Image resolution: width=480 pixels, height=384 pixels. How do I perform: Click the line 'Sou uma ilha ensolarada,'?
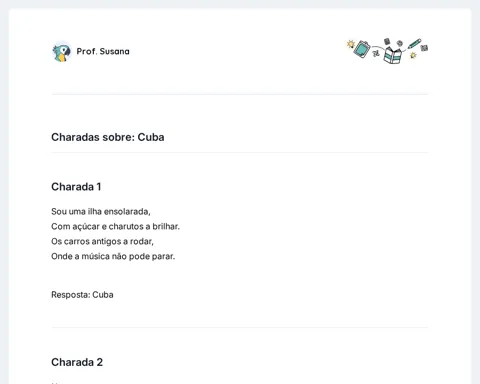tap(101, 212)
